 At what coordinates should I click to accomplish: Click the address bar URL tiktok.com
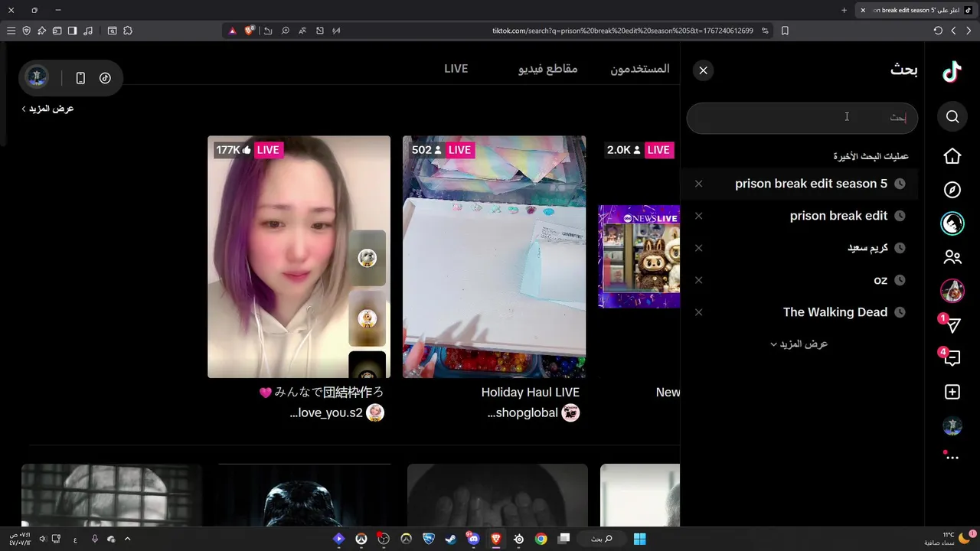coord(622,31)
